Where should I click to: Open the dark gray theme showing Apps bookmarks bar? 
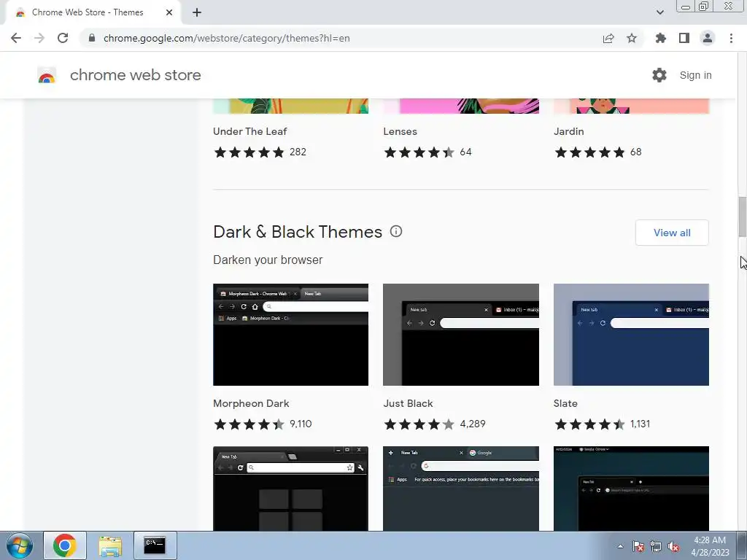pos(461,489)
